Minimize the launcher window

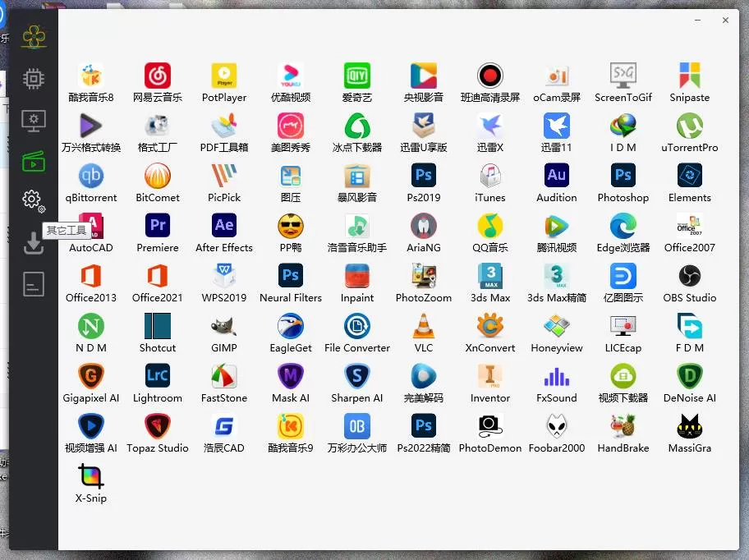click(696, 21)
